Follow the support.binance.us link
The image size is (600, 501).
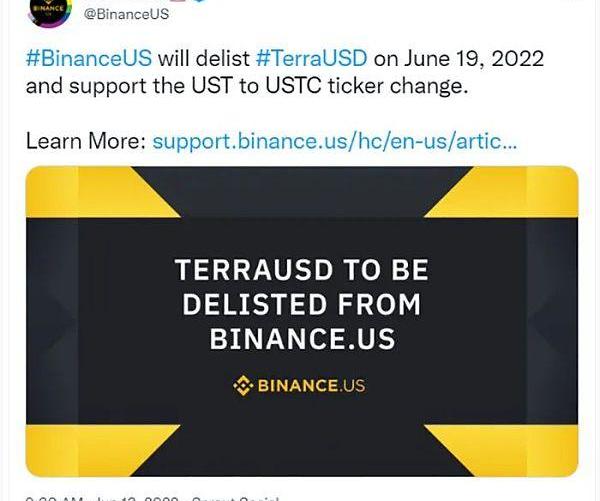tap(335, 140)
